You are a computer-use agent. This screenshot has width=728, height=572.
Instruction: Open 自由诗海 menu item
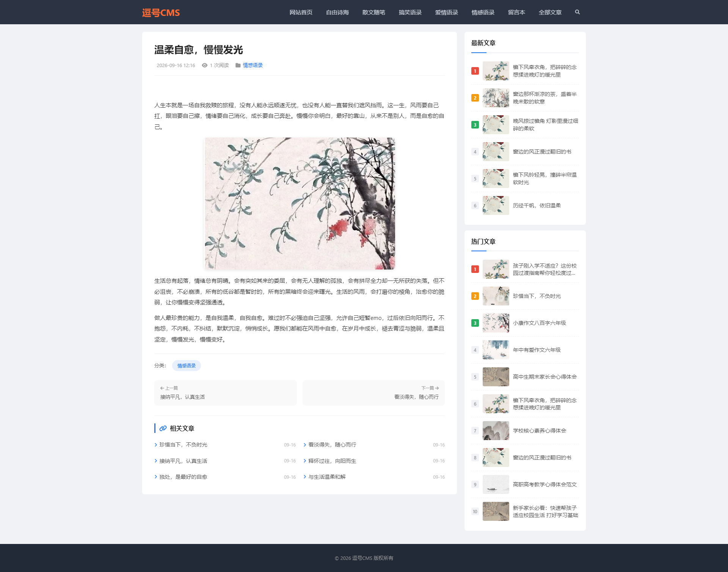[x=337, y=13]
